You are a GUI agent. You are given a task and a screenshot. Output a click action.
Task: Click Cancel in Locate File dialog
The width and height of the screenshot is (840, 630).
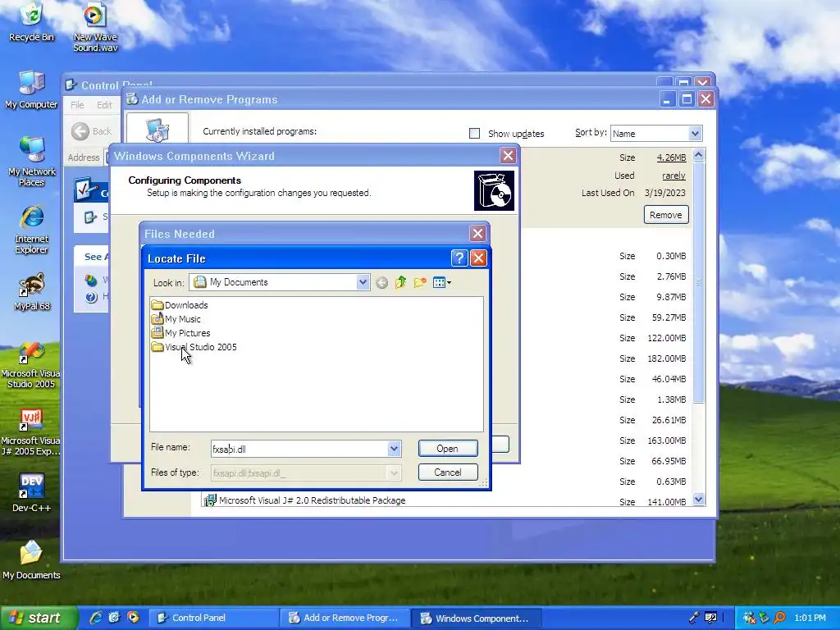pyautogui.click(x=448, y=472)
